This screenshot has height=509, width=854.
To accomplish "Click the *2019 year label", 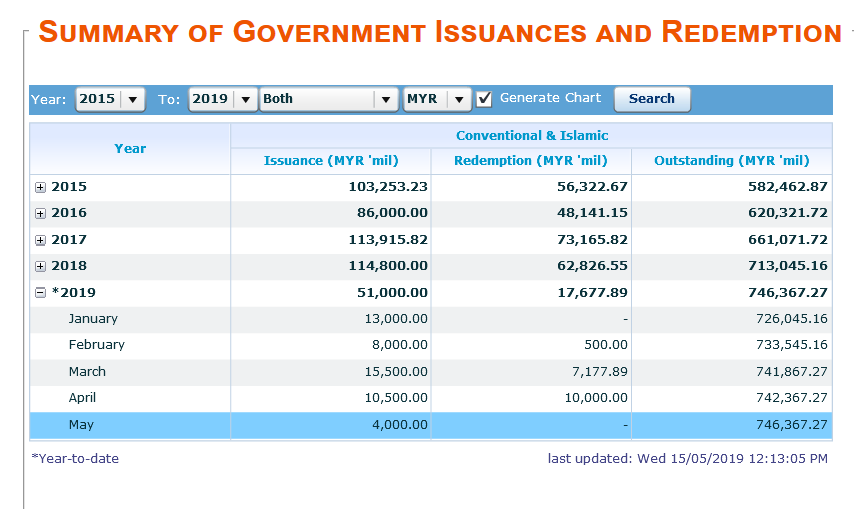I will (x=74, y=292).
